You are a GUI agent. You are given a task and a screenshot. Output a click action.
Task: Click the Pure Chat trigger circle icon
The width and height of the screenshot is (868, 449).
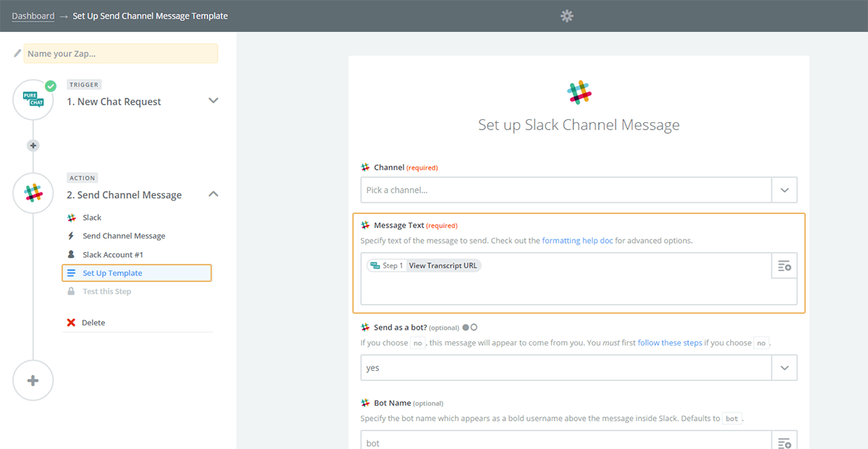[x=33, y=99]
